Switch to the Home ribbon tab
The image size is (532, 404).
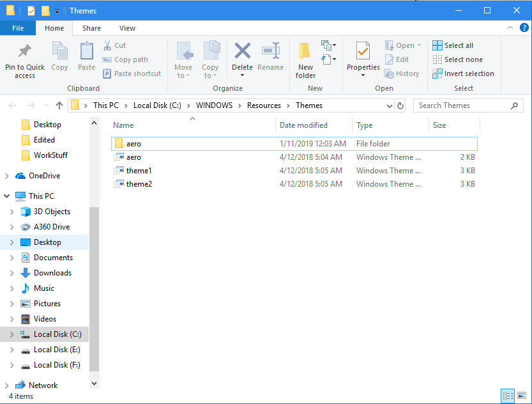click(x=54, y=28)
